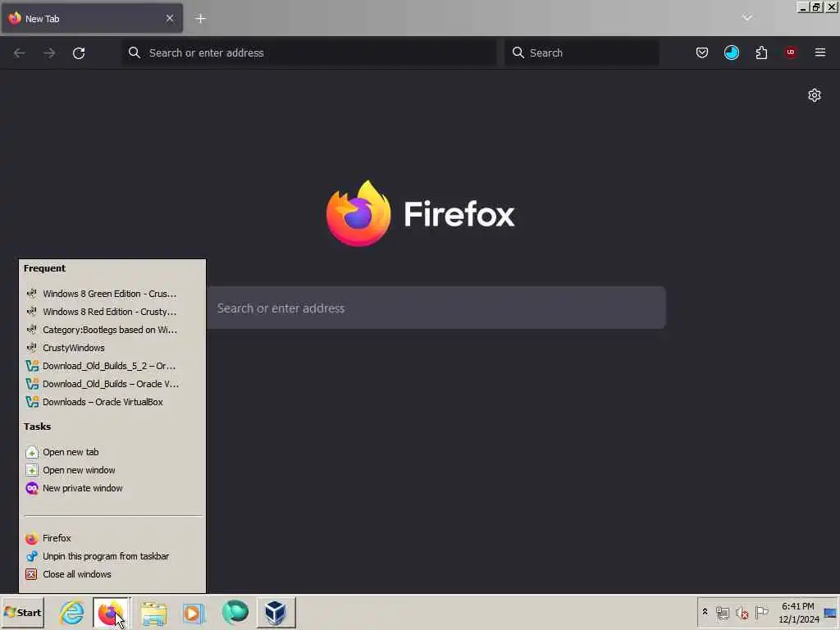Open the green globe browser taskbar icon

coord(235,612)
